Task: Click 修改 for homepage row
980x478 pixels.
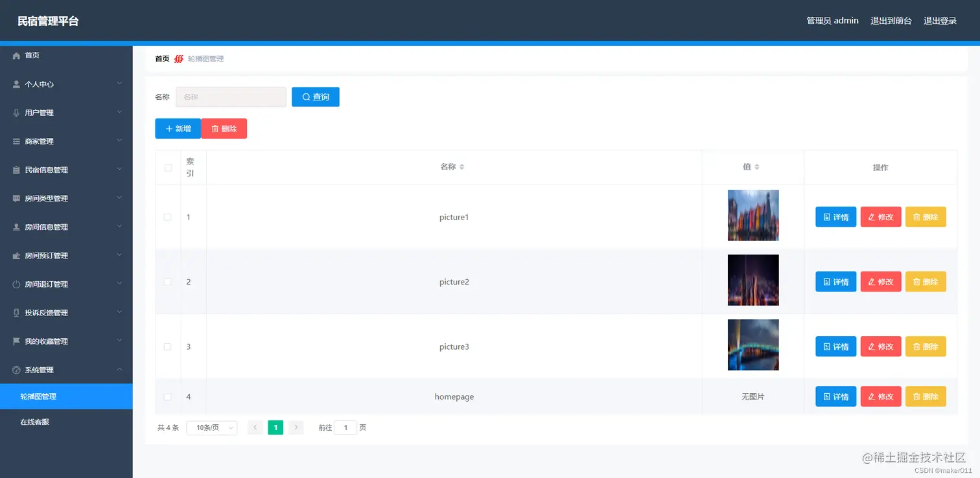Action: 881,396
